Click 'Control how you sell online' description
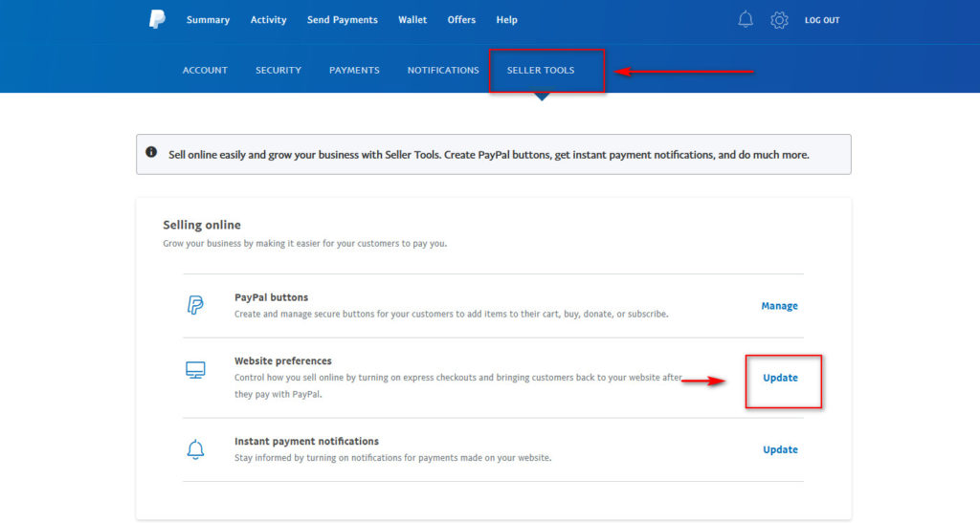 [x=458, y=385]
